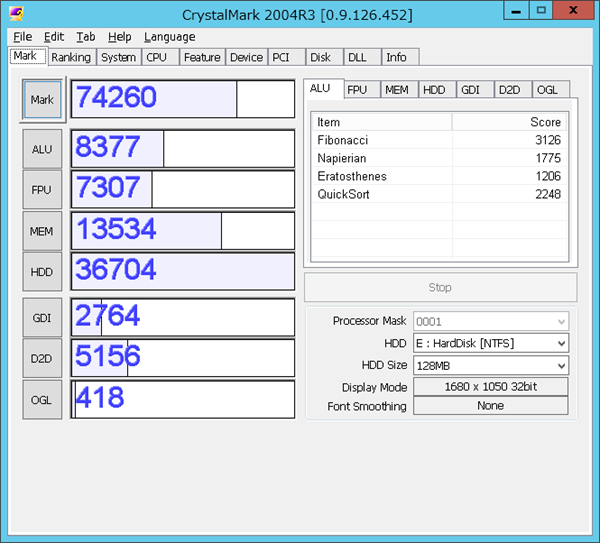Click the QuickSort score 2248

click(548, 194)
